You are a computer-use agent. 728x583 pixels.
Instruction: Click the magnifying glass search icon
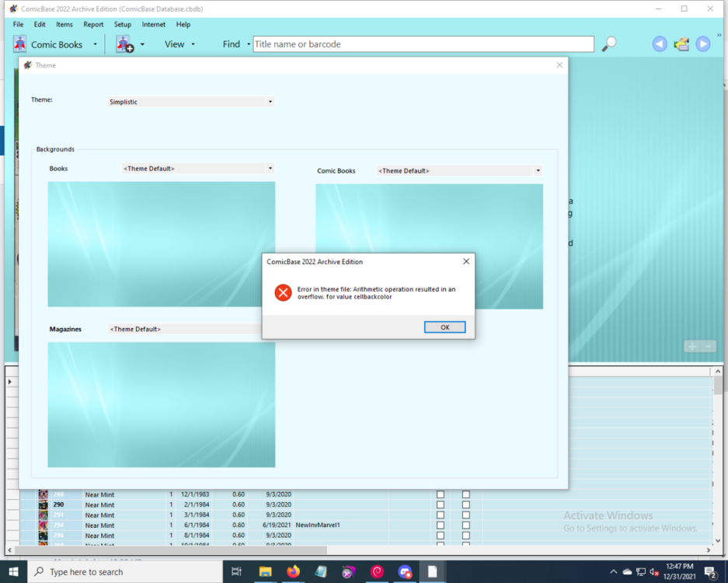click(609, 44)
